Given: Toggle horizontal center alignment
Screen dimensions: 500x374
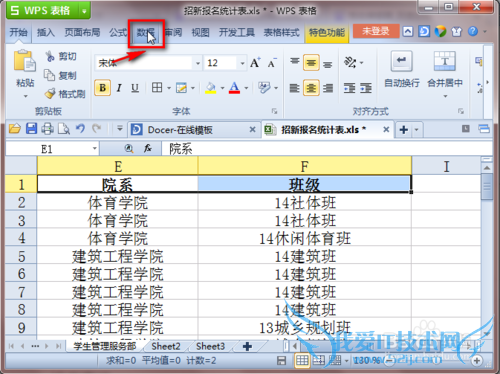Looking at the screenshot, I should pos(311,88).
